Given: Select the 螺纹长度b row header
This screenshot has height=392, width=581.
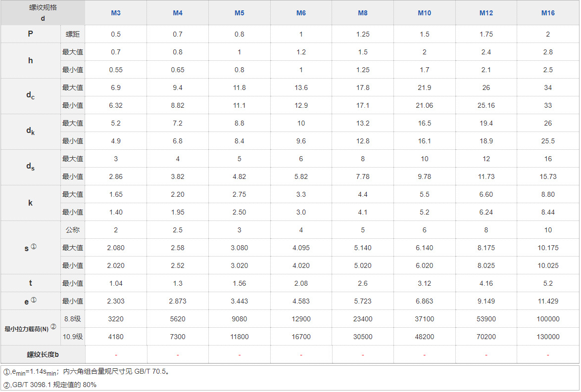Looking at the screenshot, I should [x=43, y=354].
